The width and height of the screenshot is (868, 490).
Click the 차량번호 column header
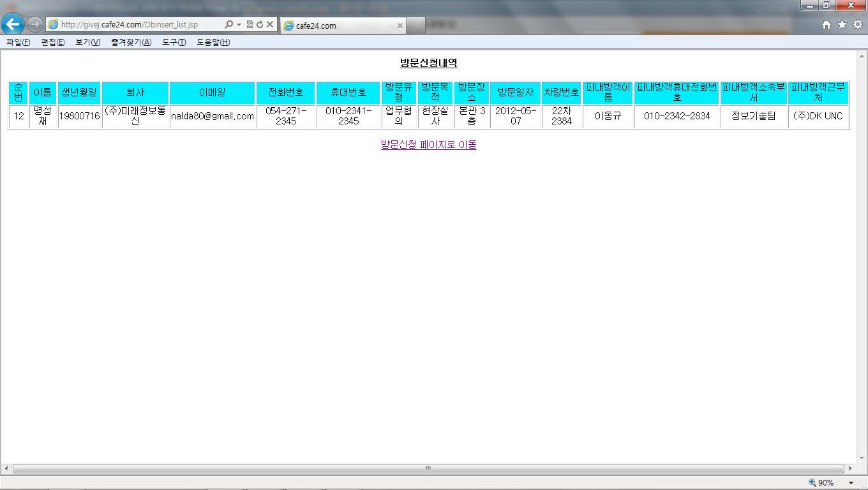click(562, 93)
